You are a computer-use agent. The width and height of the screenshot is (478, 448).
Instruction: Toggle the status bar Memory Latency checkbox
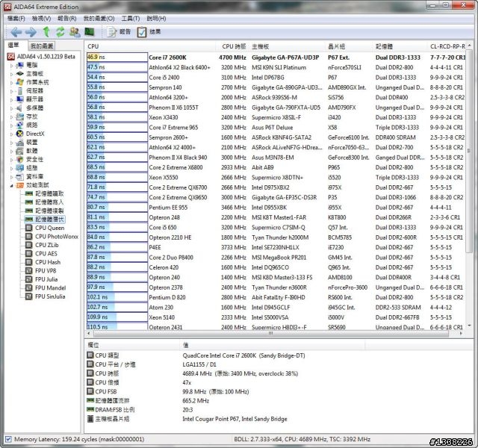(x=8, y=439)
